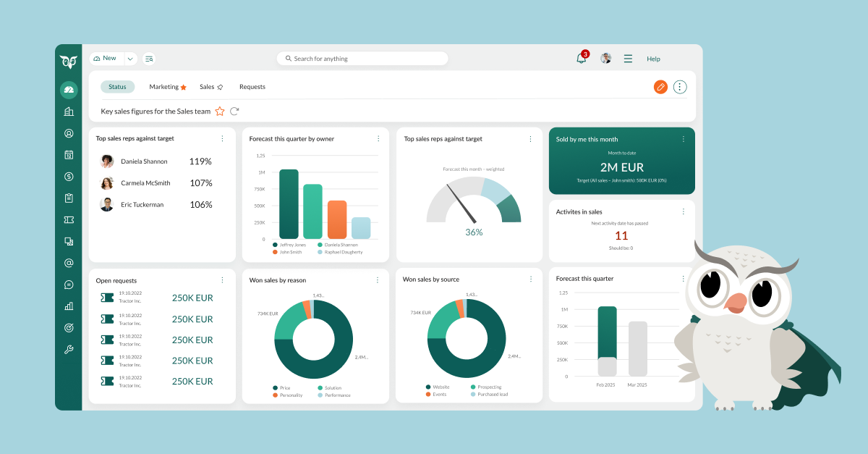Click the orange edit pencil icon
868x454 pixels.
point(660,86)
